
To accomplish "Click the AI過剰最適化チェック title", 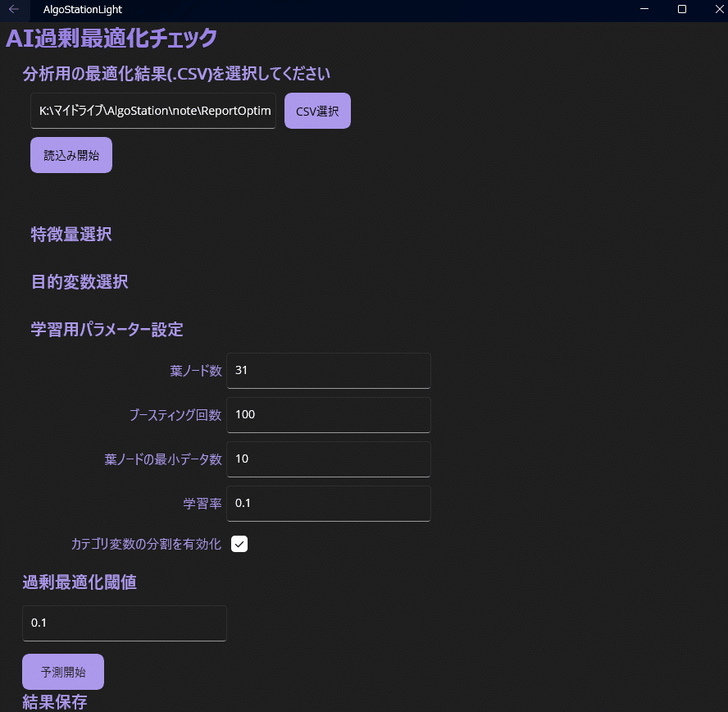I will coord(111,38).
